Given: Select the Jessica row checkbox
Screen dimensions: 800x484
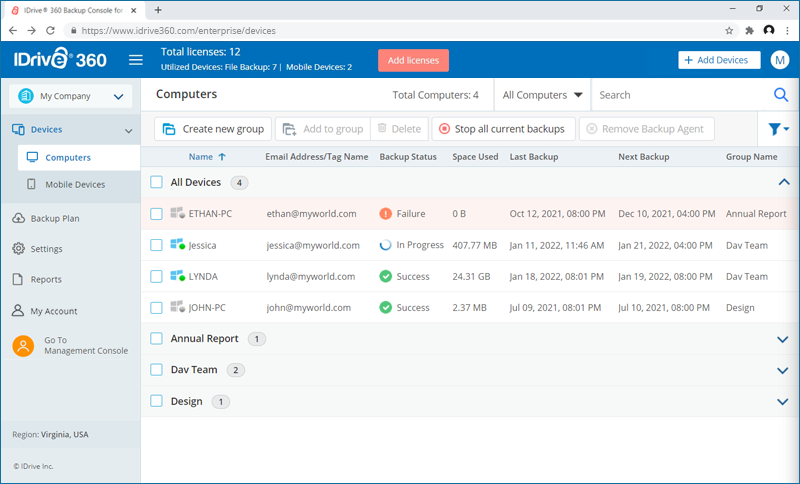Looking at the screenshot, I should 157,245.
